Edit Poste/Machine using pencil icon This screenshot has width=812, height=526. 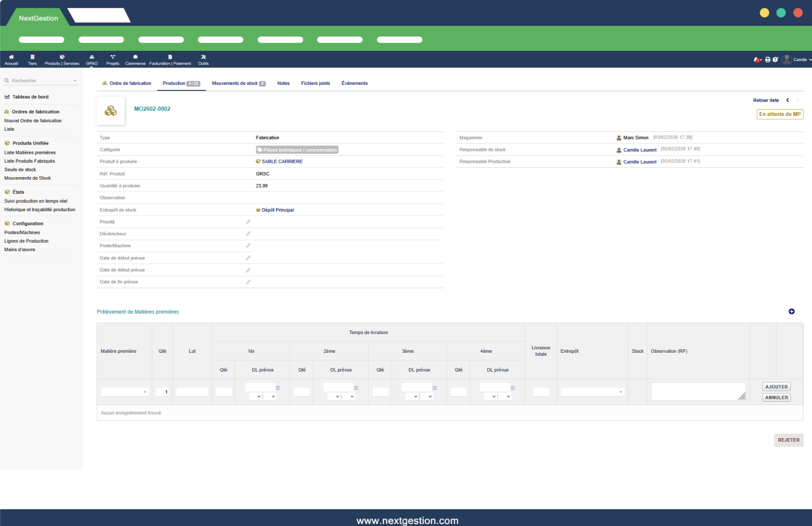tap(248, 246)
